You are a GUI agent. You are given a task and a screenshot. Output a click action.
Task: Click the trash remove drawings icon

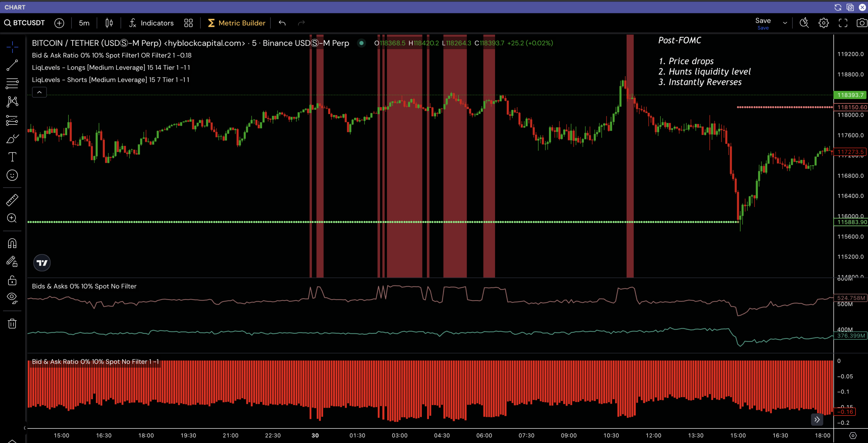[12, 323]
